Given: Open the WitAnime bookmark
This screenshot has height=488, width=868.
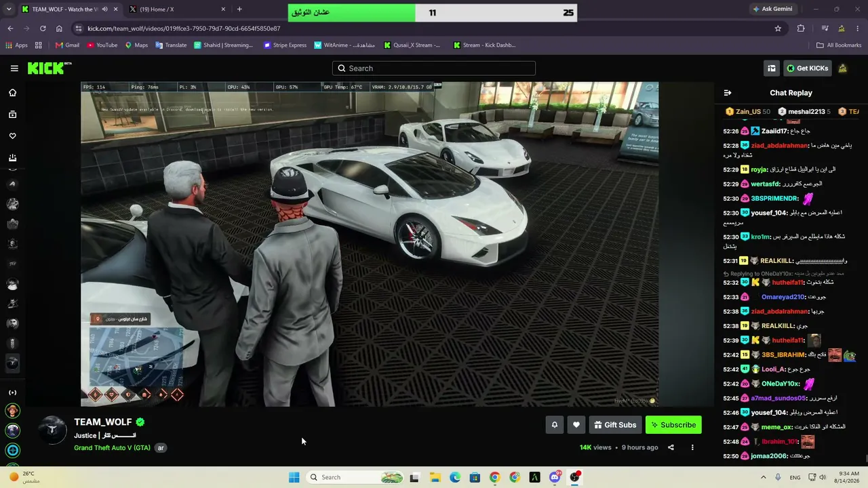Looking at the screenshot, I should [344, 45].
